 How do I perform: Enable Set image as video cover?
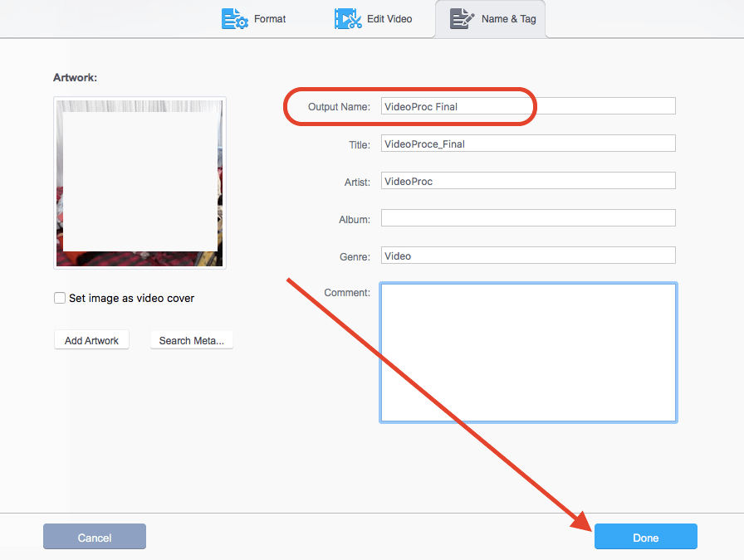pos(59,298)
